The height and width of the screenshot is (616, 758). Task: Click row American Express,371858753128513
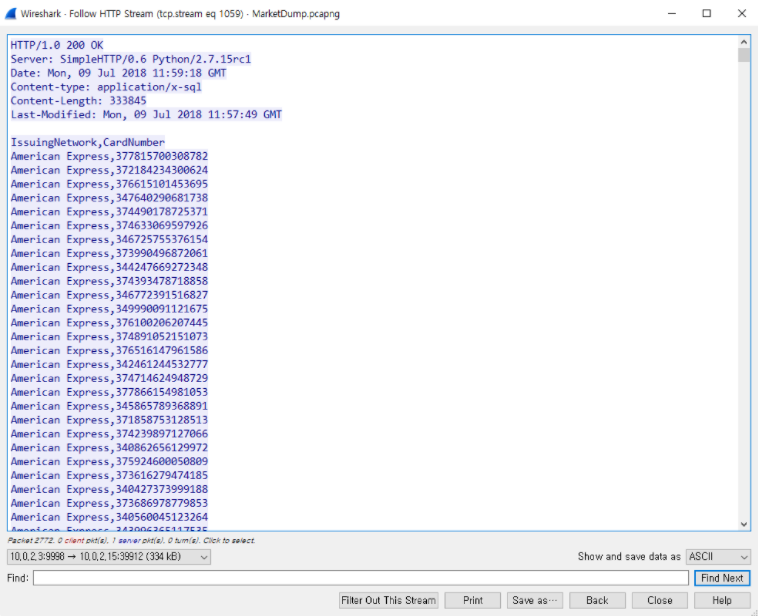point(109,420)
